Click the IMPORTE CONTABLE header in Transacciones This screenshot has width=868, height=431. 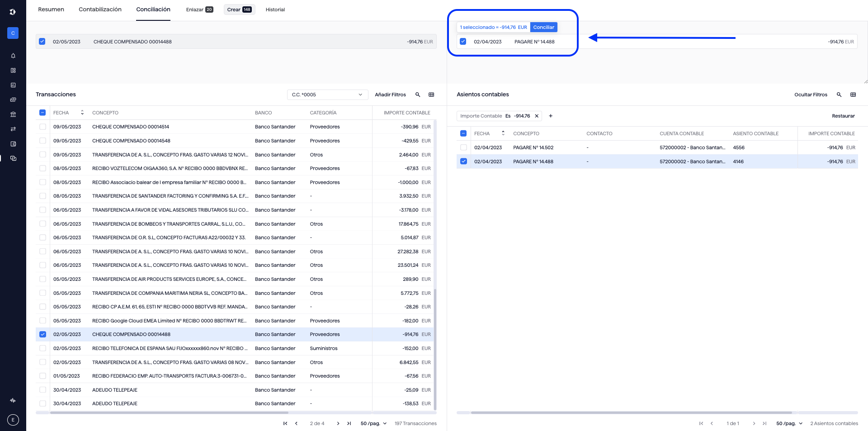click(x=407, y=113)
